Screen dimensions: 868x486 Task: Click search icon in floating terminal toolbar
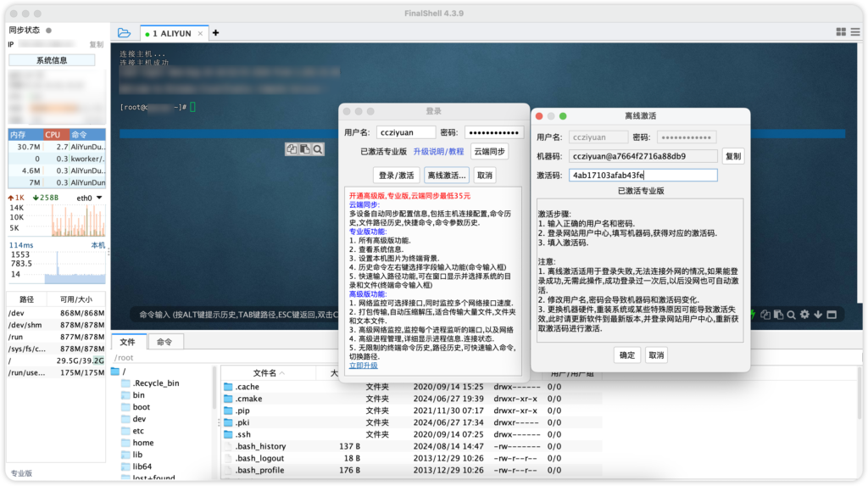point(318,149)
